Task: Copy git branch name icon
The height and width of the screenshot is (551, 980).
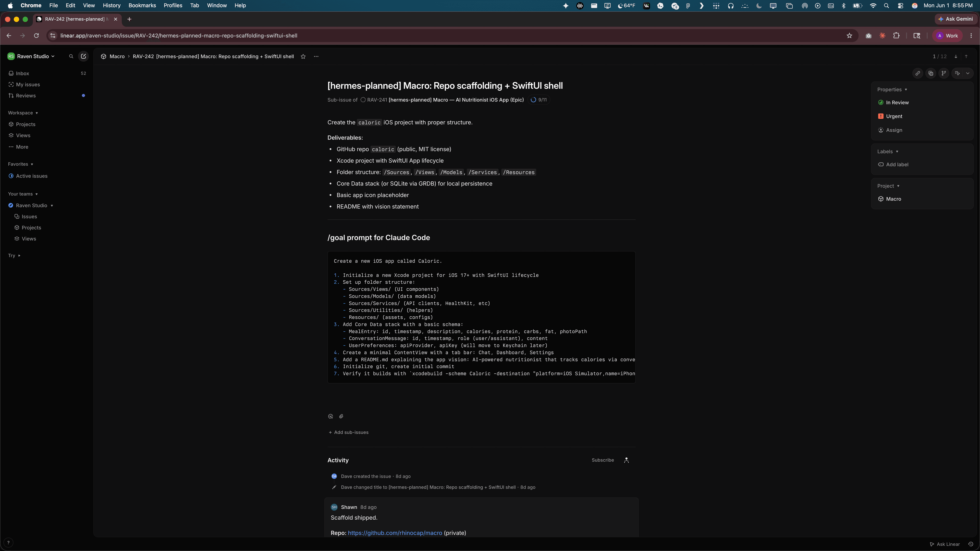Action: tap(944, 73)
